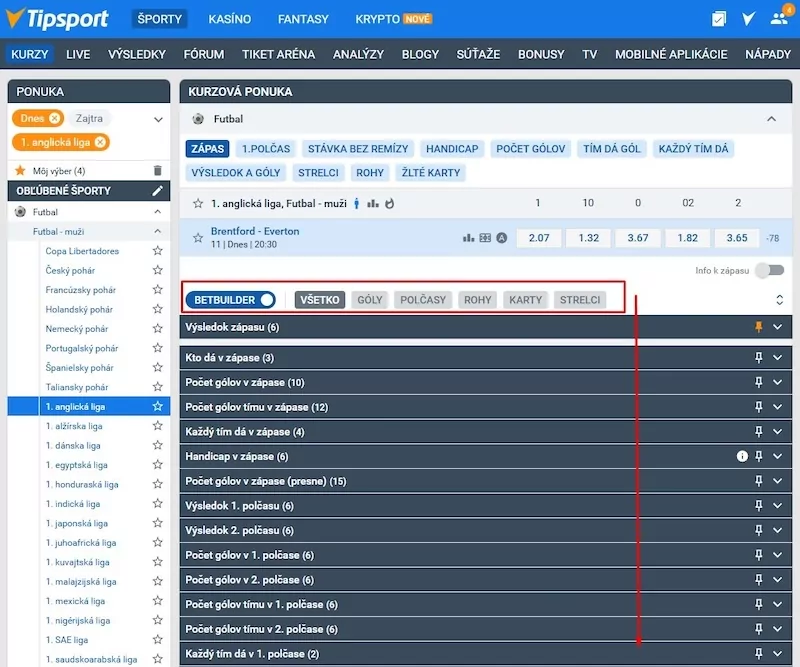Click the flame icon in the league header
This screenshot has width=800, height=667.
[389, 204]
